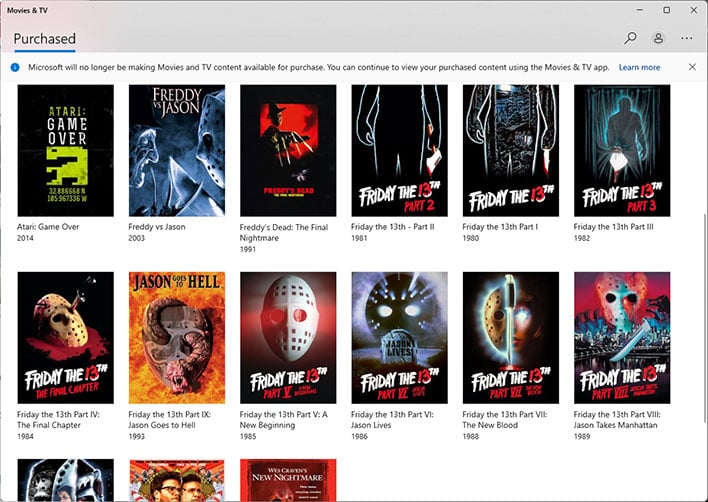Open The Final Chapter poster

pos(65,338)
